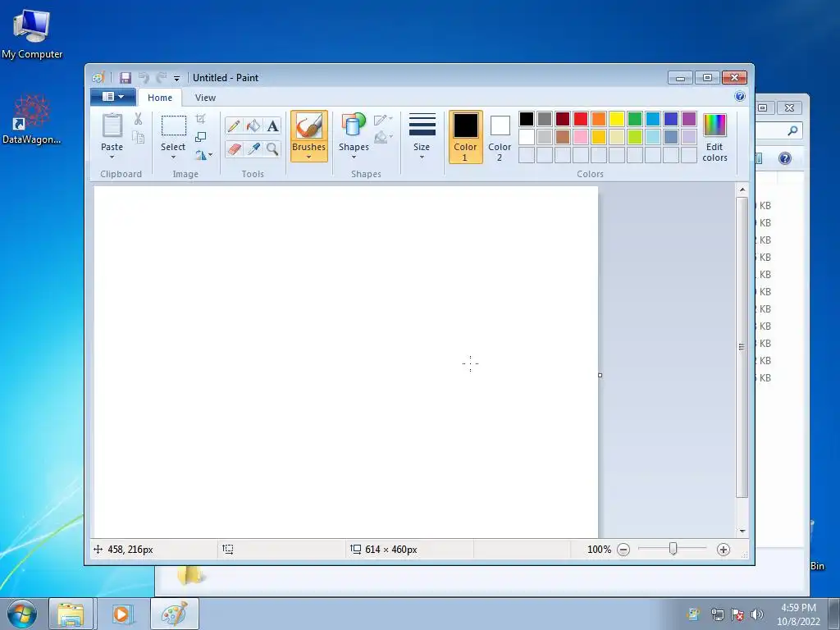Open the Shapes gallery icon
Viewport: 840px width, 630px height.
[354, 125]
